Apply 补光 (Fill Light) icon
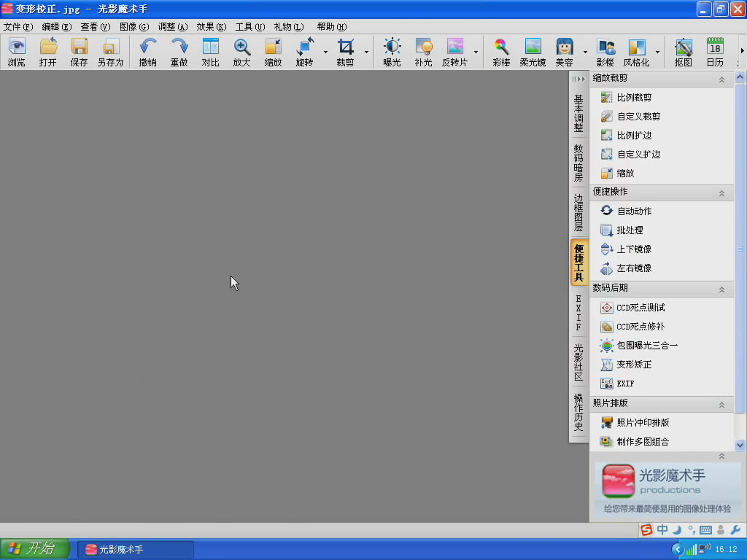The height and width of the screenshot is (560, 747). click(424, 52)
